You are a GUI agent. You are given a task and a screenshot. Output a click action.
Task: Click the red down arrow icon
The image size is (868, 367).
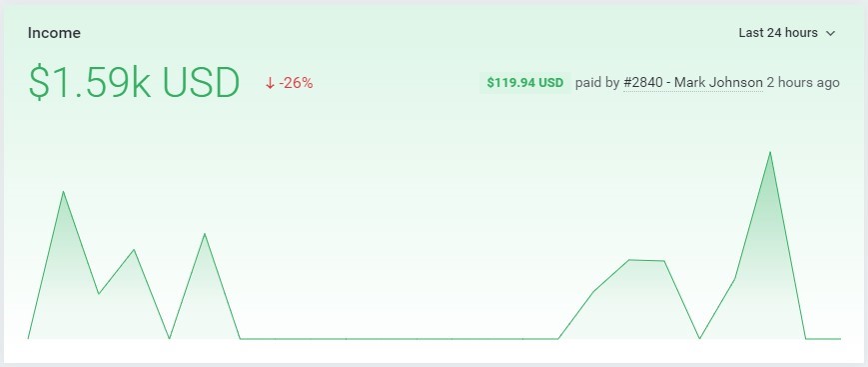pos(270,84)
